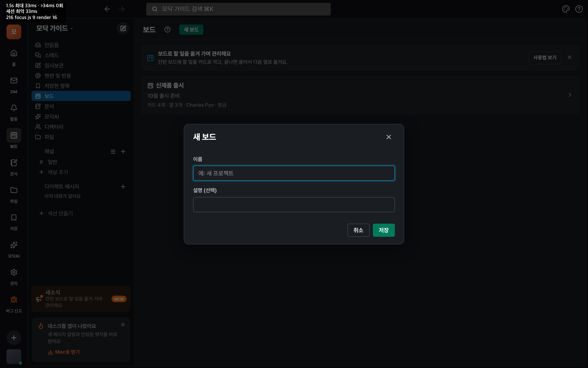Viewport: 588px width, 368px height.
Task: Click the 사용법 보기 button
Action: (x=545, y=58)
